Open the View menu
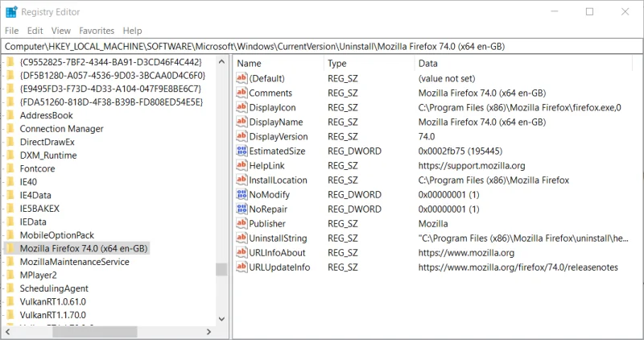The image size is (644, 340). (x=61, y=31)
